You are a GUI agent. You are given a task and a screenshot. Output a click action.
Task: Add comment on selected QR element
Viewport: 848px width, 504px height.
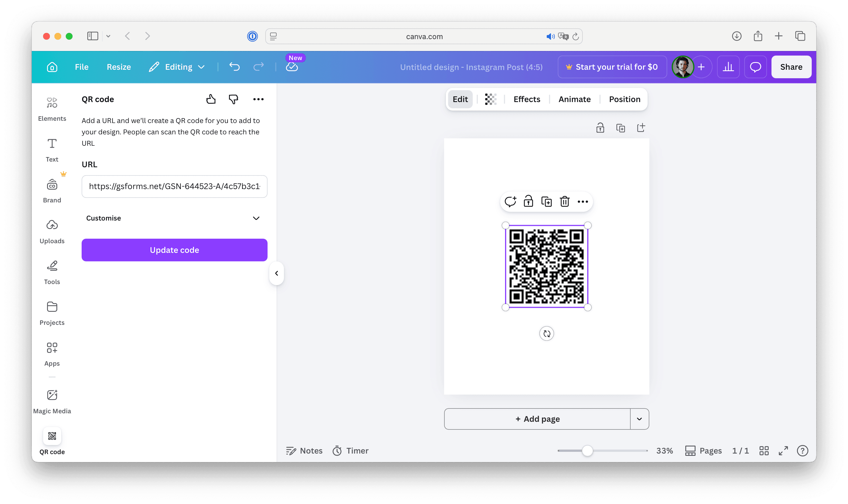point(510,202)
